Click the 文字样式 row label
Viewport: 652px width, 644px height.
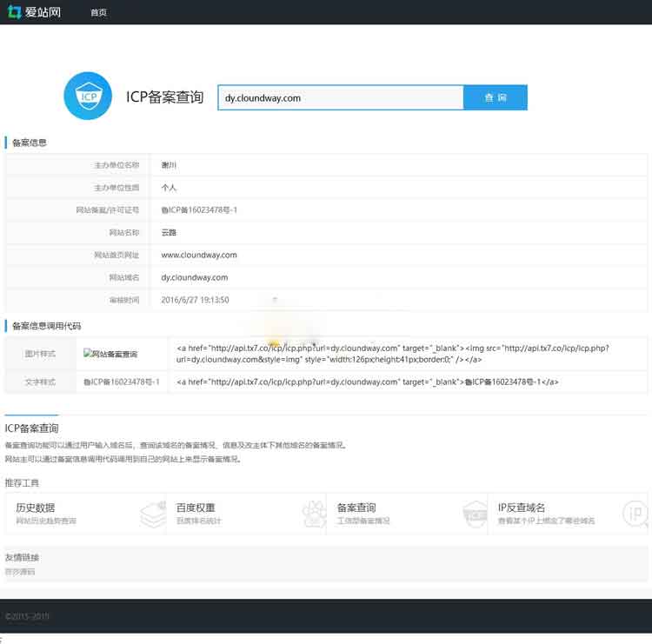point(40,382)
